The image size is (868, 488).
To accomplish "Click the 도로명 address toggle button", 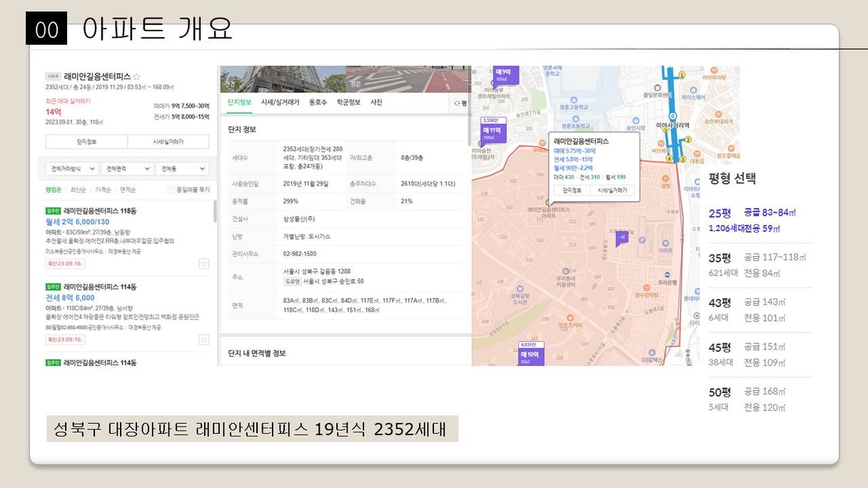I will 291,282.
